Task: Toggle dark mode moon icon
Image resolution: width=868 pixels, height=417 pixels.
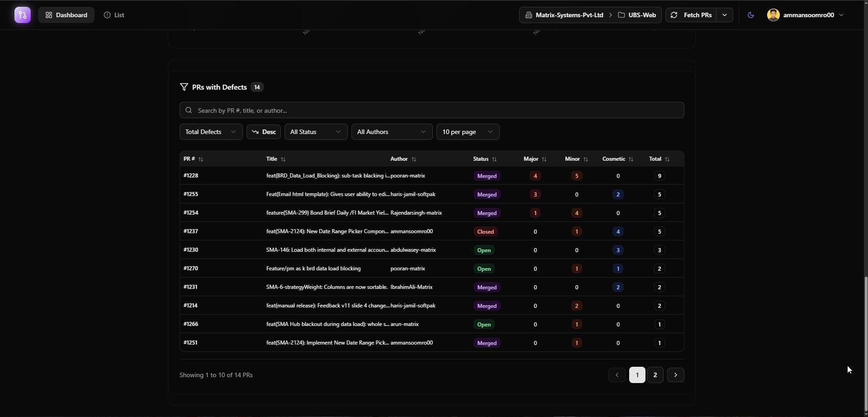Action: point(751,15)
